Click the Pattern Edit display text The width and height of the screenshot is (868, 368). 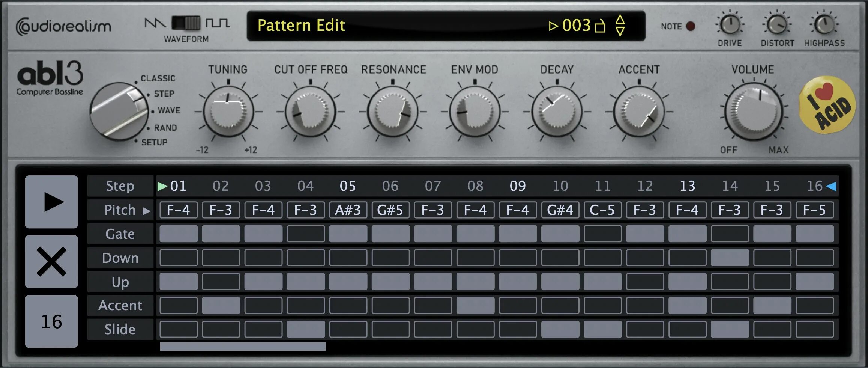coord(301,26)
